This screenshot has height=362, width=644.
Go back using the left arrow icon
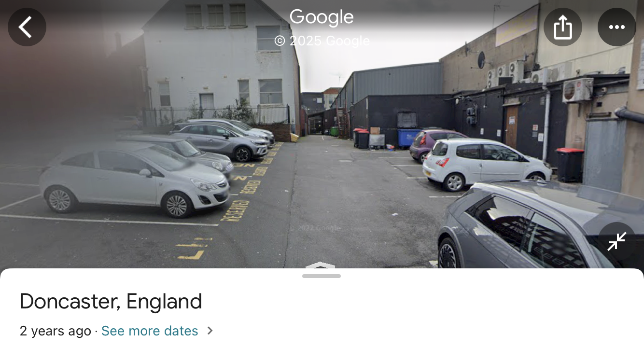(x=27, y=27)
